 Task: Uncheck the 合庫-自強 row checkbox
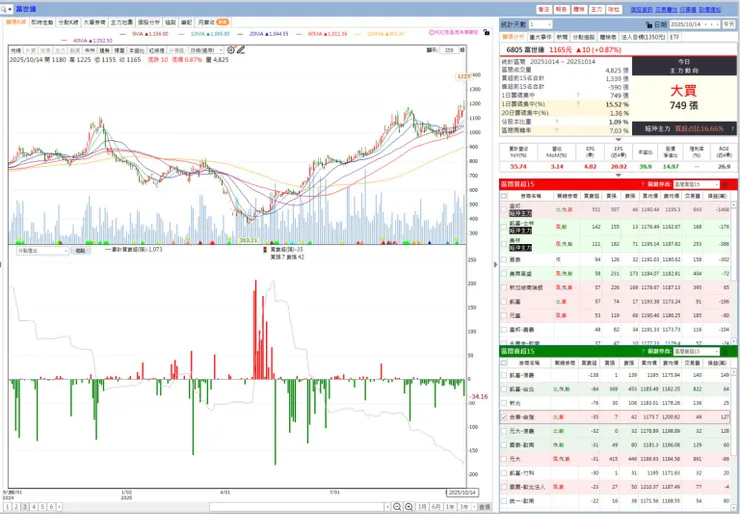[504, 417]
